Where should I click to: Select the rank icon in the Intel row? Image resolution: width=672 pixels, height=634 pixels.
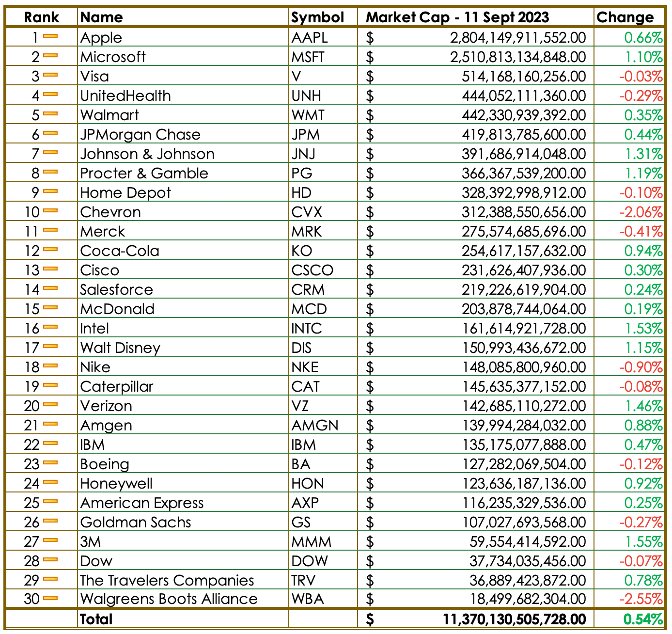coord(50,327)
